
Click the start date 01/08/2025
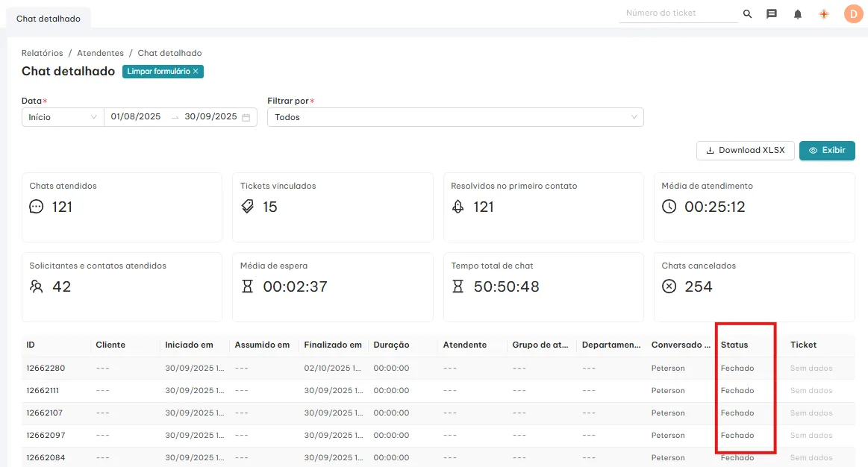point(136,117)
